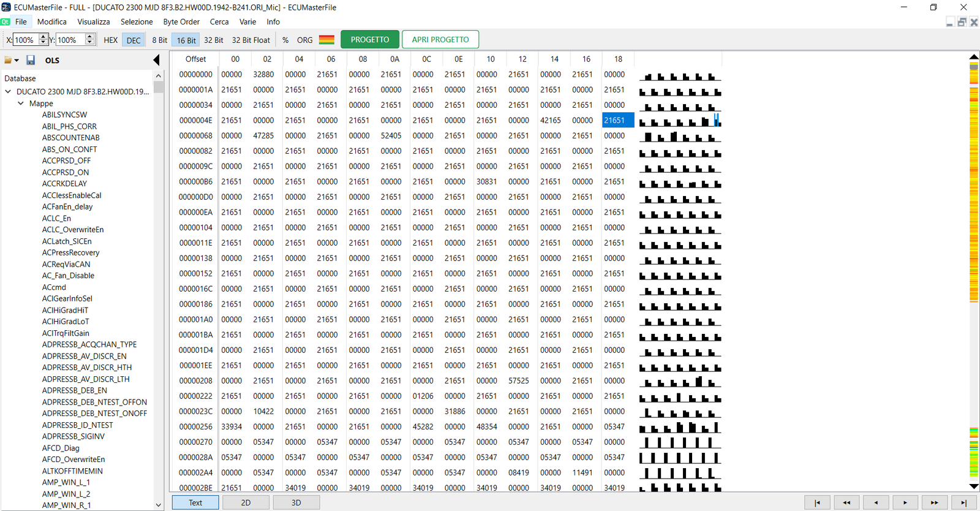Click the bar graph preview for row 00000256
This screenshot has width=980, height=511.
[x=680, y=426]
